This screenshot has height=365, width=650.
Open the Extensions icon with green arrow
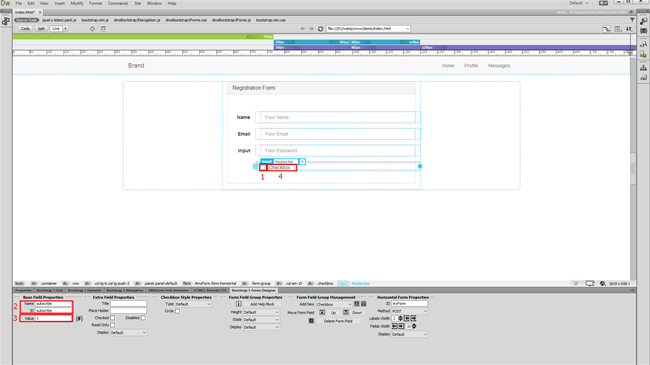click(x=643, y=54)
